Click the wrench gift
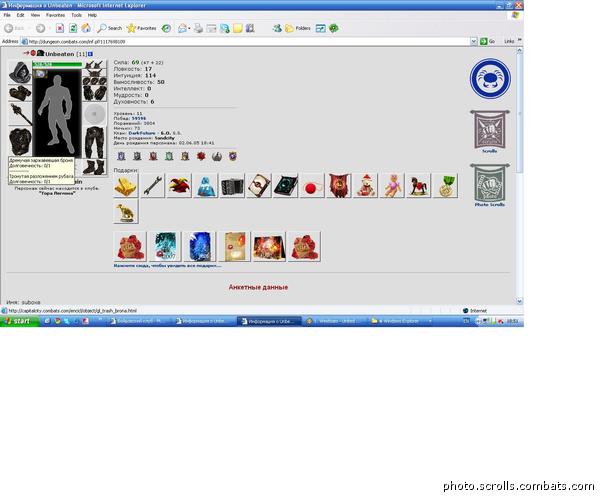Image resolution: width=600 pixels, height=496 pixels. (x=153, y=186)
